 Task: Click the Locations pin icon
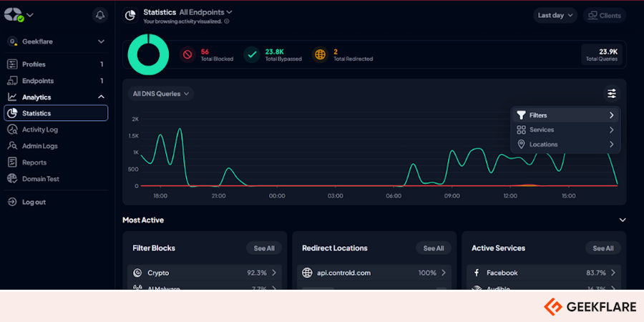tap(521, 145)
